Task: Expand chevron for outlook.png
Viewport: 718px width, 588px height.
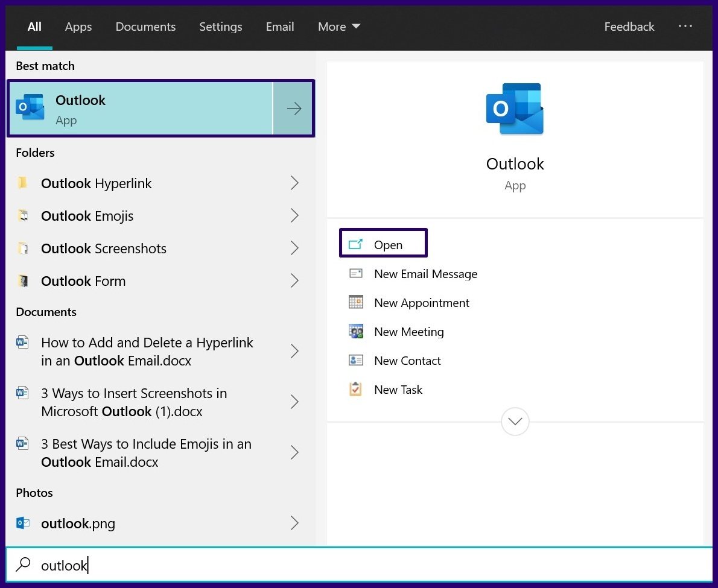Action: [294, 523]
